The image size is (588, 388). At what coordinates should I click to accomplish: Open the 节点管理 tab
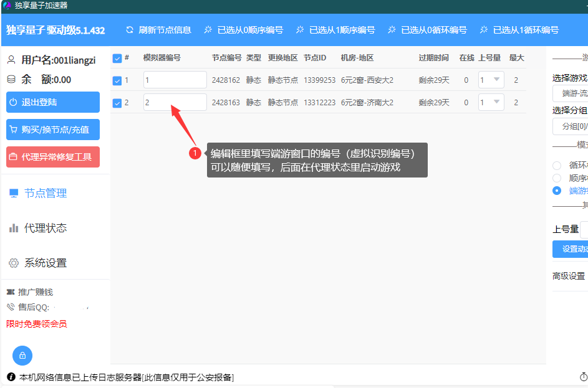[46, 193]
